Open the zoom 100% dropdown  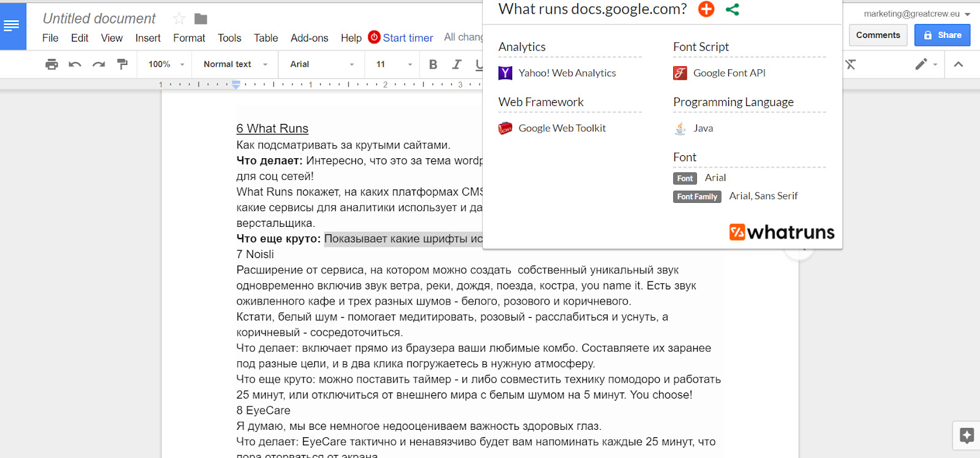pos(166,64)
